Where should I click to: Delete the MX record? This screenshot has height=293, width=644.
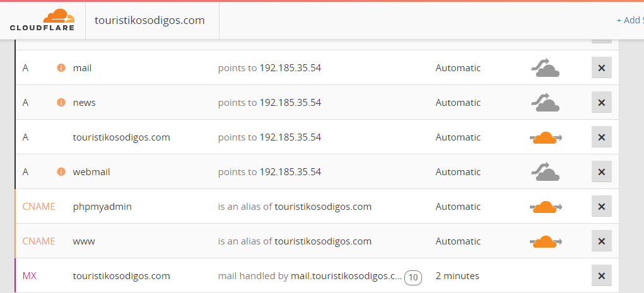point(602,276)
